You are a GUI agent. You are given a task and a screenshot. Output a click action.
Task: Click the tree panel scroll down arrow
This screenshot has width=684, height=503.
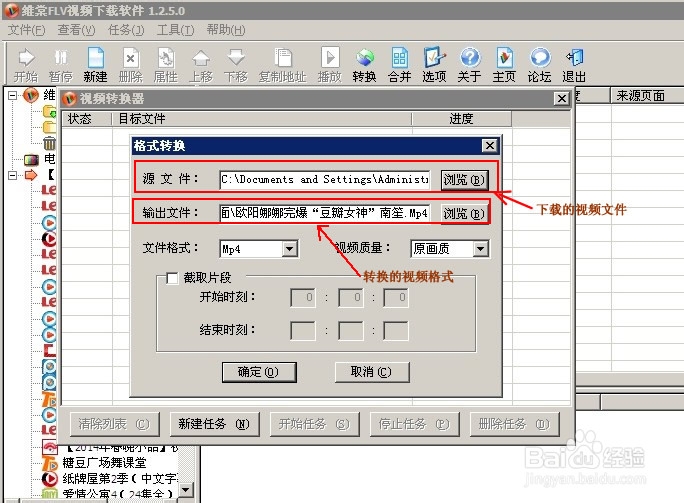pyautogui.click(x=186, y=489)
